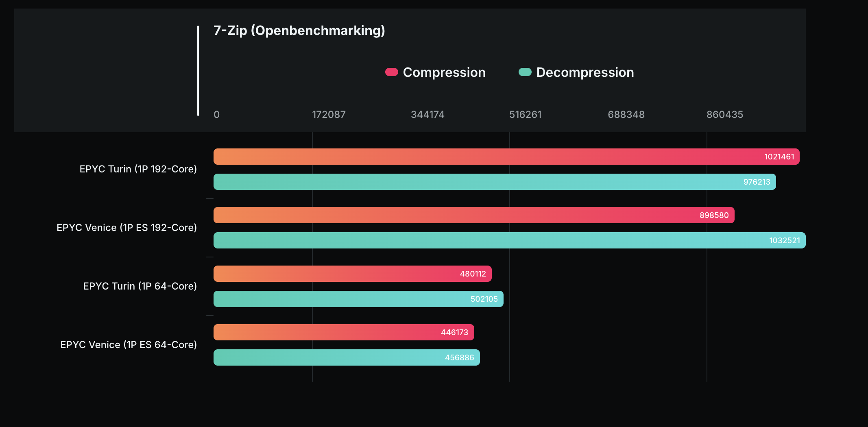Click the red Compression legend dot
The height and width of the screenshot is (427, 868).
click(x=391, y=72)
